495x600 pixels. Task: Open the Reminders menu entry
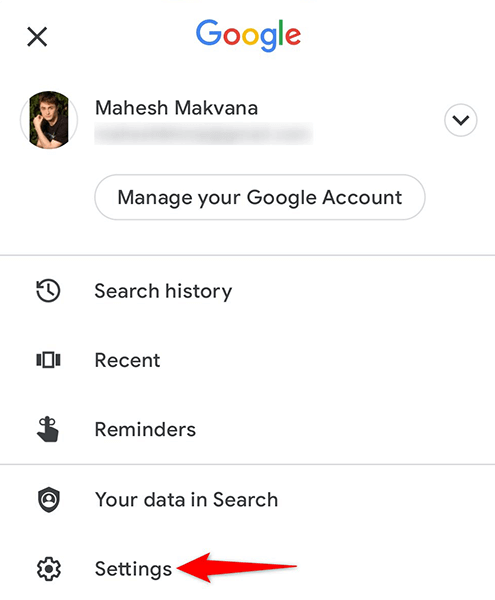248,429
